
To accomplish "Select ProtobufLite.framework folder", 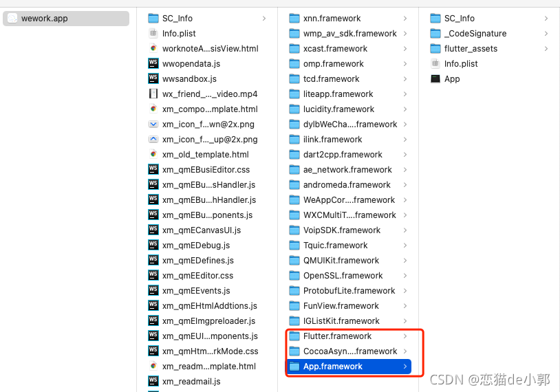I will tap(348, 291).
